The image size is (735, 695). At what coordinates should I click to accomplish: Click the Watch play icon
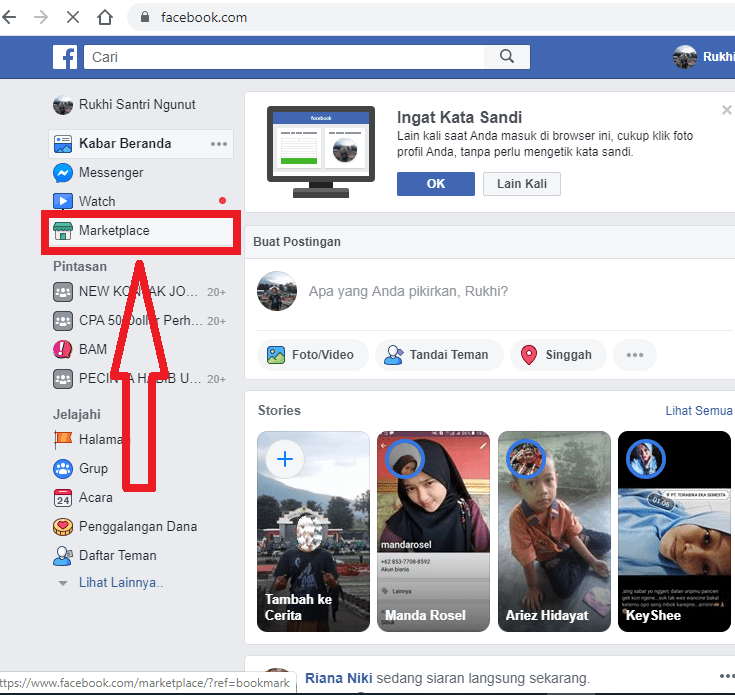coord(63,202)
